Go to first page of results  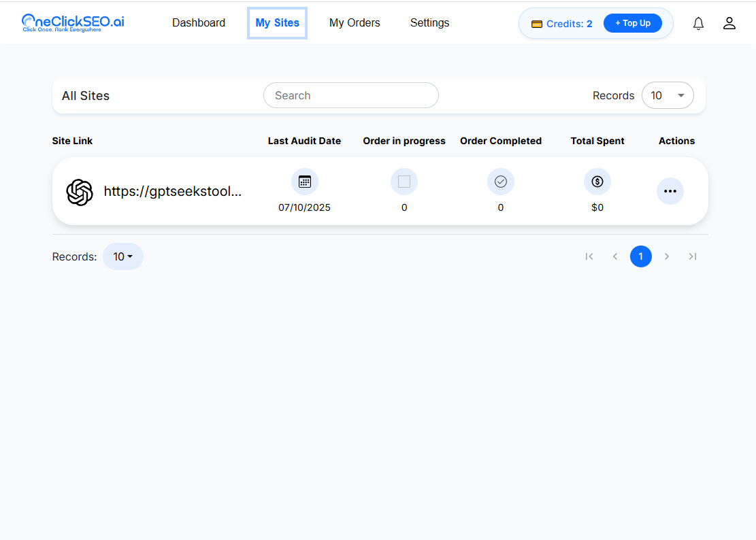(589, 256)
